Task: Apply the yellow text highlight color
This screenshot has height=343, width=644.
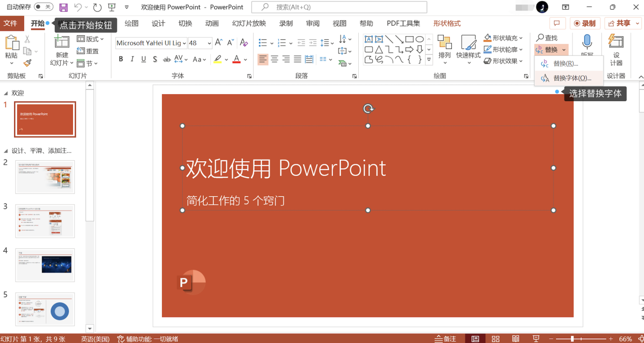Action: pyautogui.click(x=217, y=59)
